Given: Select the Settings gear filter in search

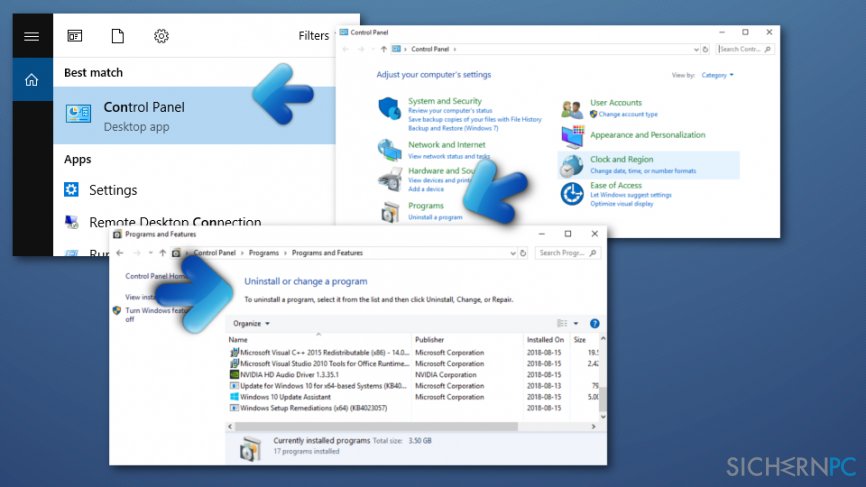Looking at the screenshot, I should 161,36.
